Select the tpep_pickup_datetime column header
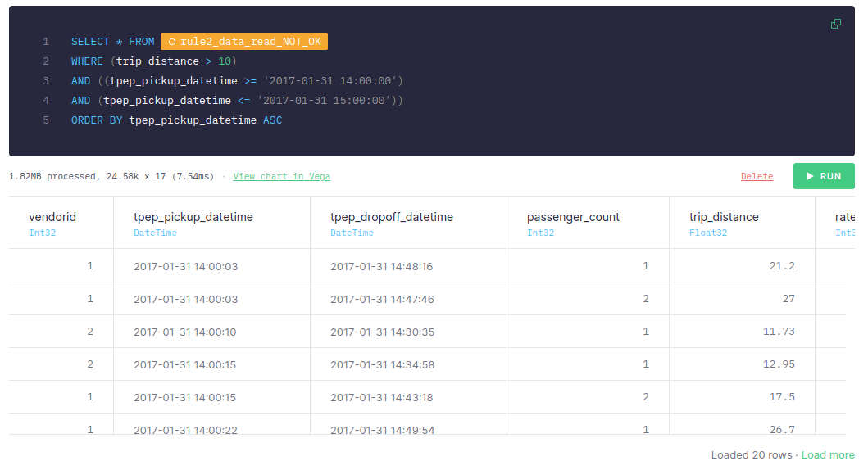Image resolution: width=868 pixels, height=470 pixels. [193, 217]
